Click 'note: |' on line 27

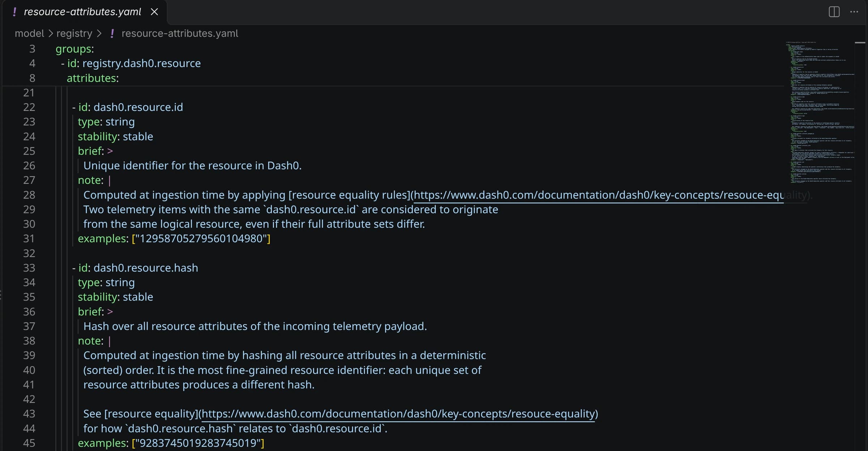(94, 180)
